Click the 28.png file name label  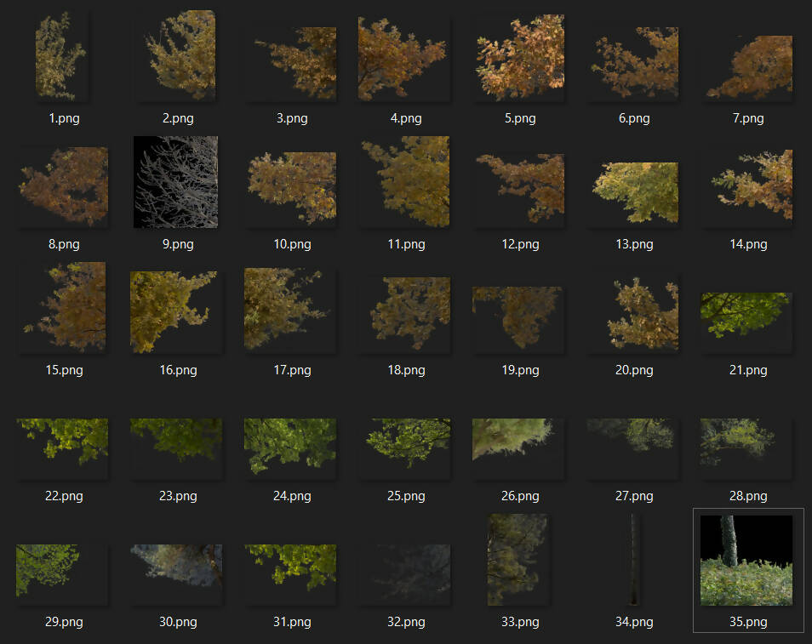coord(748,496)
